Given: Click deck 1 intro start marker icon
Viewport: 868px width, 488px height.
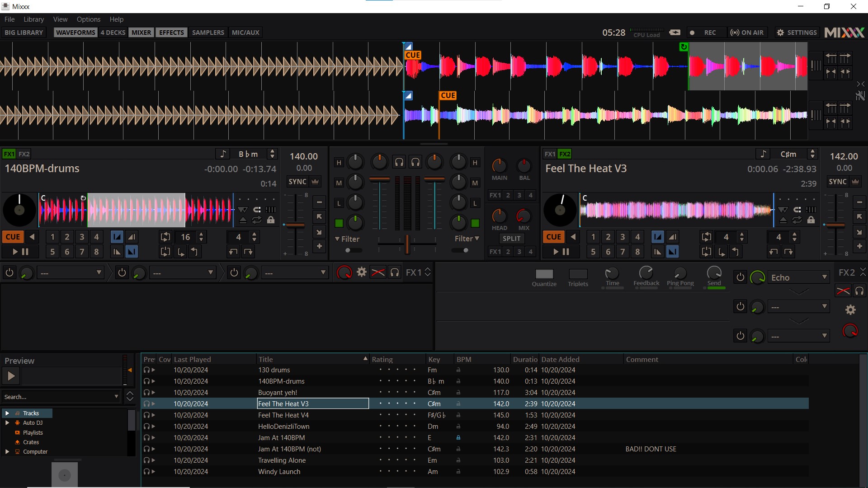Looking at the screenshot, I should [117, 237].
